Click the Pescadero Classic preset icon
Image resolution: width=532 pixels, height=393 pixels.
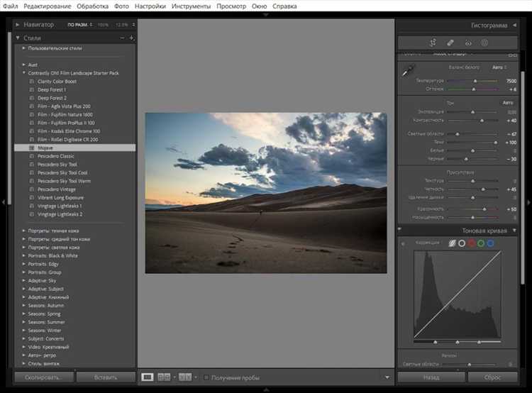[31, 156]
